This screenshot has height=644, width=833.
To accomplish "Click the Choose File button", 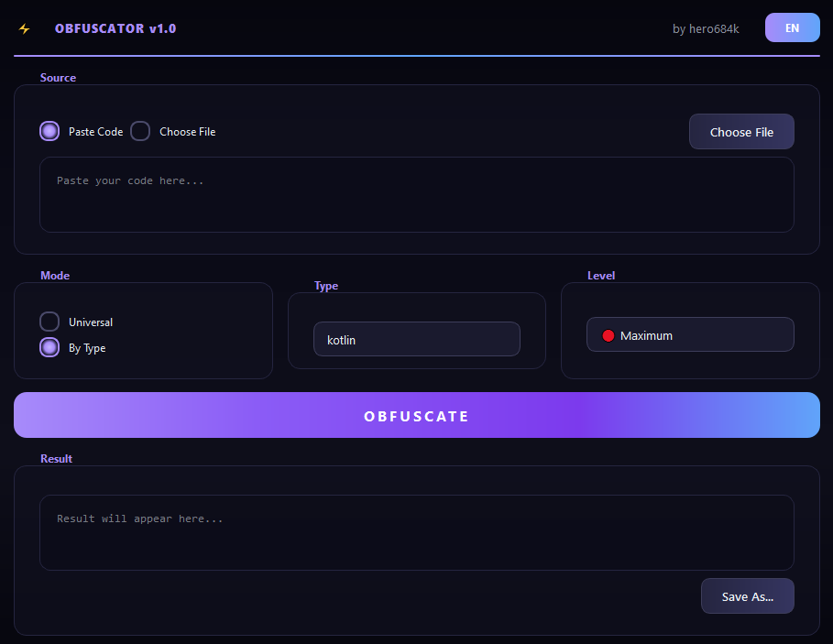I will (741, 132).
